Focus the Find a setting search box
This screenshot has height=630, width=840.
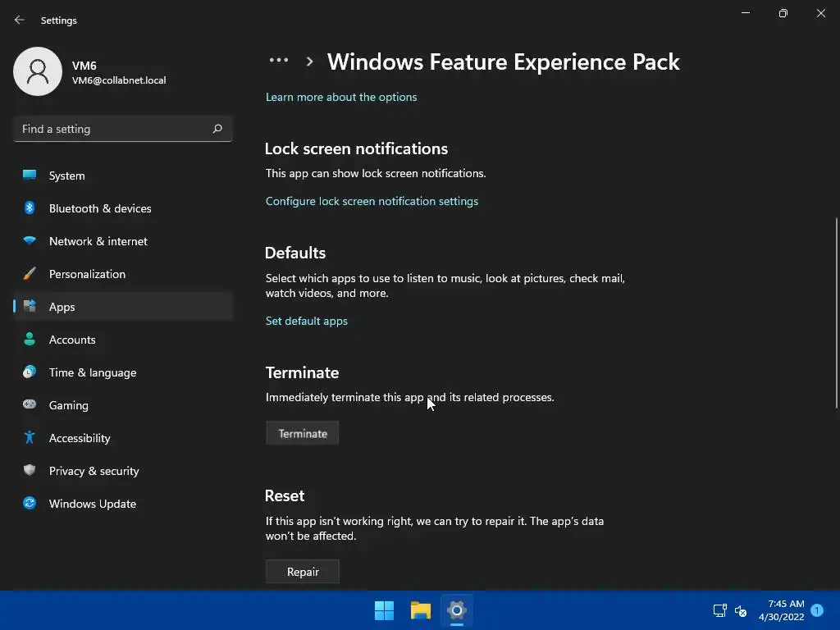point(123,129)
